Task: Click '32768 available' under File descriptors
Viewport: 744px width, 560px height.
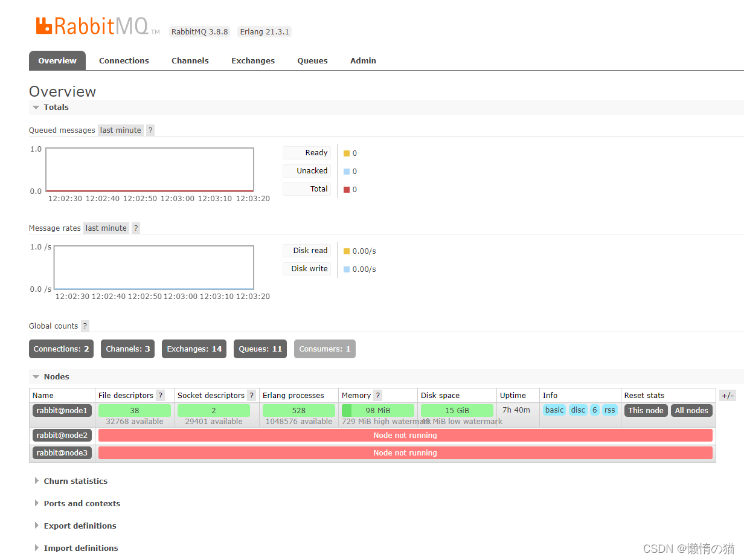Action: coord(135,422)
